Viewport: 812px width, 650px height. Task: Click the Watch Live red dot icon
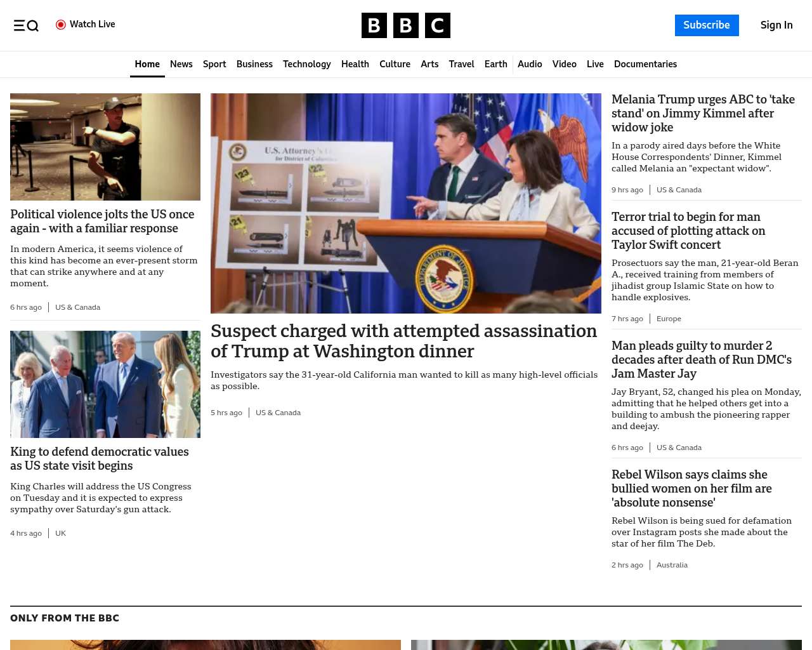(x=61, y=25)
